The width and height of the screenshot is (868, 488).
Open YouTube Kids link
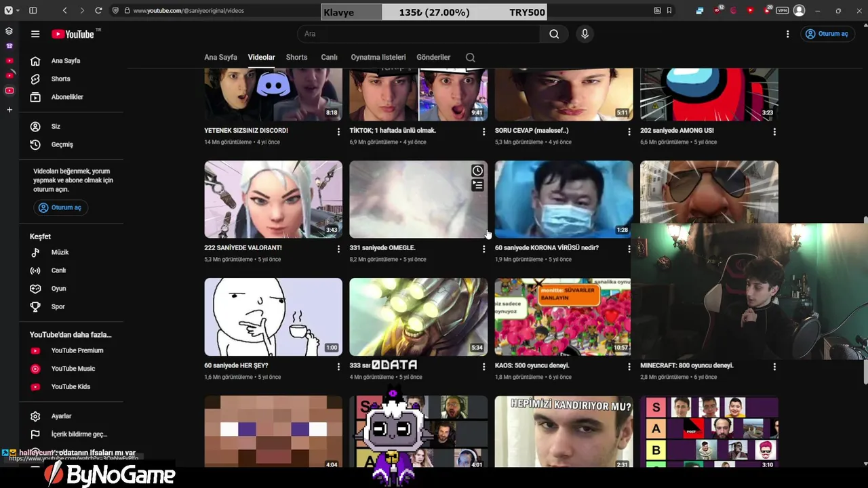coord(71,386)
